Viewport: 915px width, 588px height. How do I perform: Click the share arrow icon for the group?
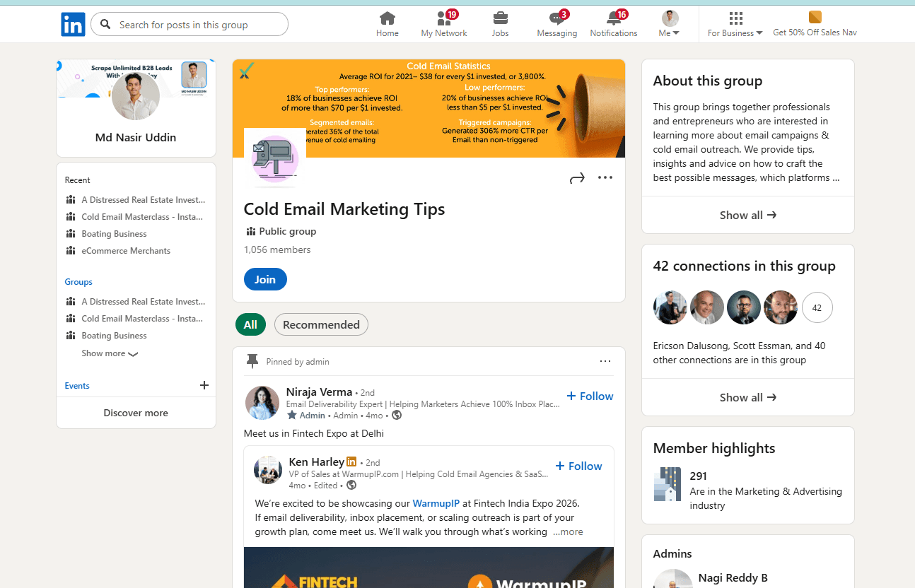pos(577,178)
